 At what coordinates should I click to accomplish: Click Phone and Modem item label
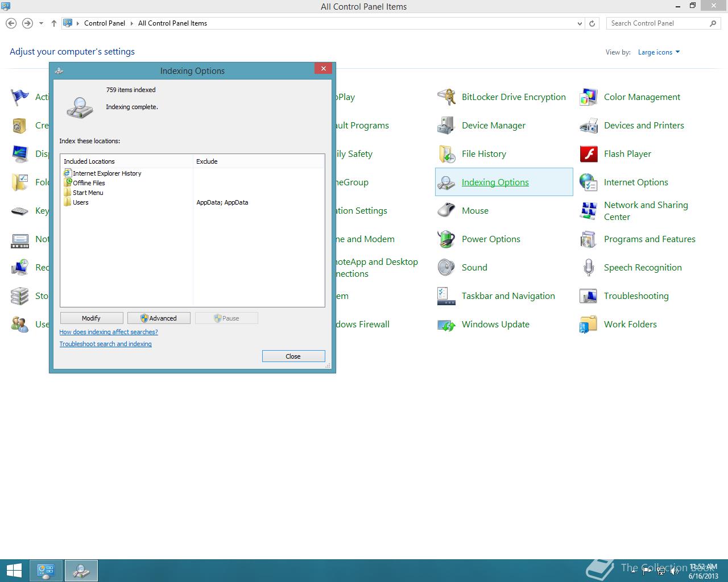365,239
